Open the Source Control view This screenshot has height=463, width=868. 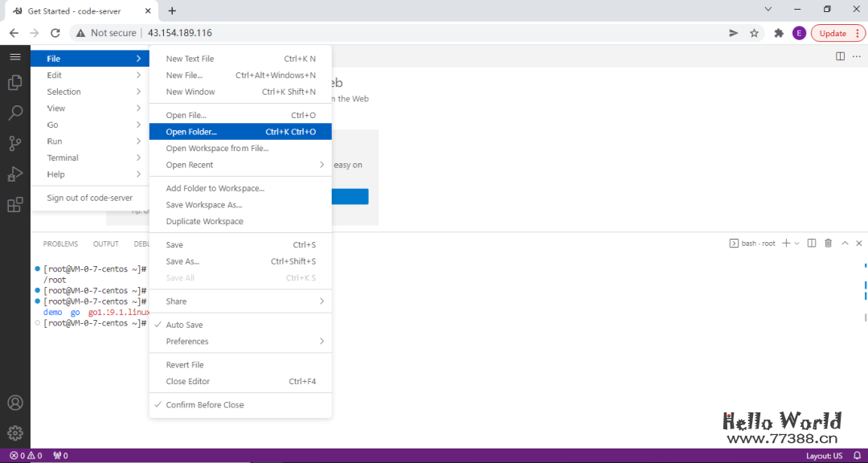(x=14, y=144)
